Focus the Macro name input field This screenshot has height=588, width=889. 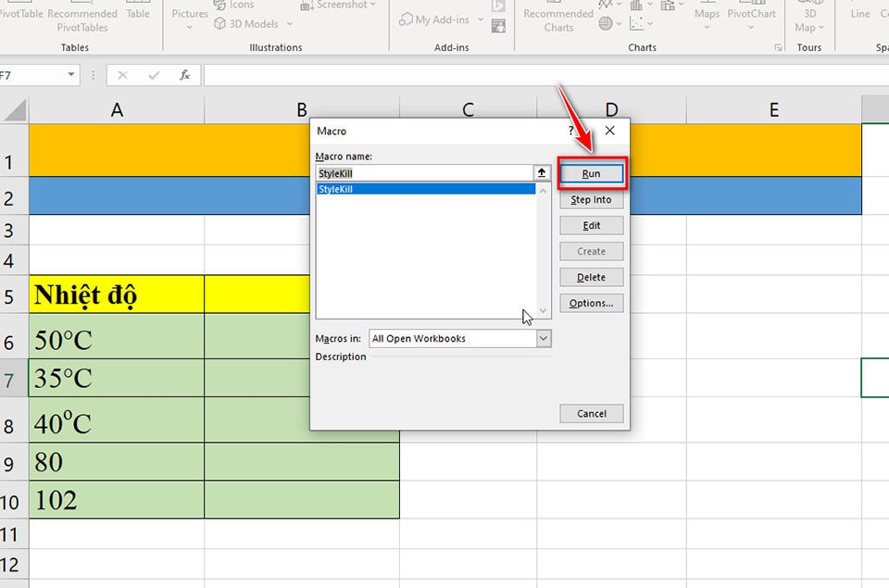click(424, 173)
